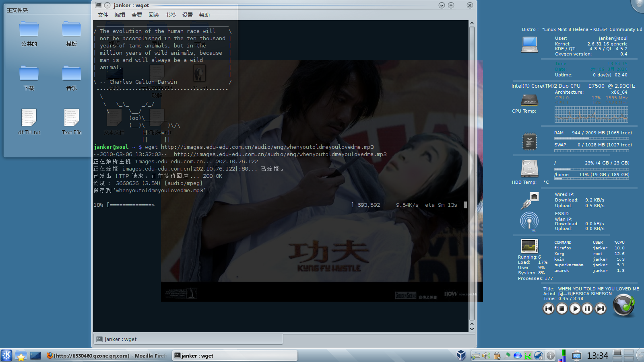This screenshot has height=362, width=644.
Task: Click Play in the Amarok widget
Action: click(x=575, y=309)
